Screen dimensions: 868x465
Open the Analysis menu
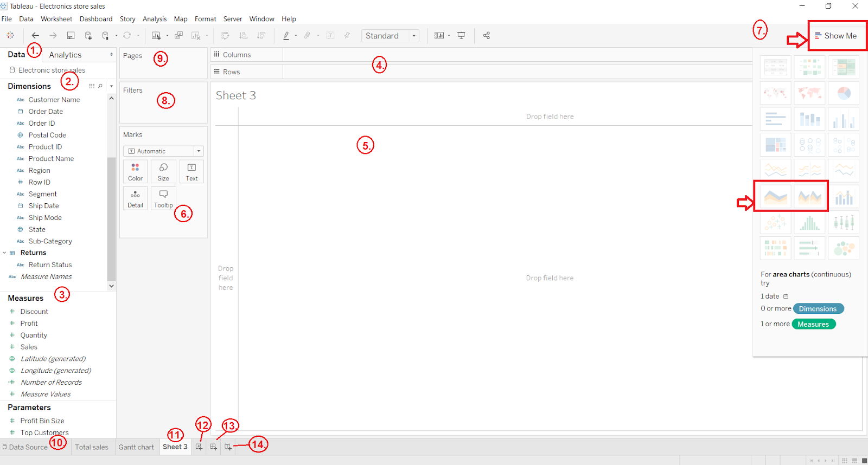coord(155,19)
